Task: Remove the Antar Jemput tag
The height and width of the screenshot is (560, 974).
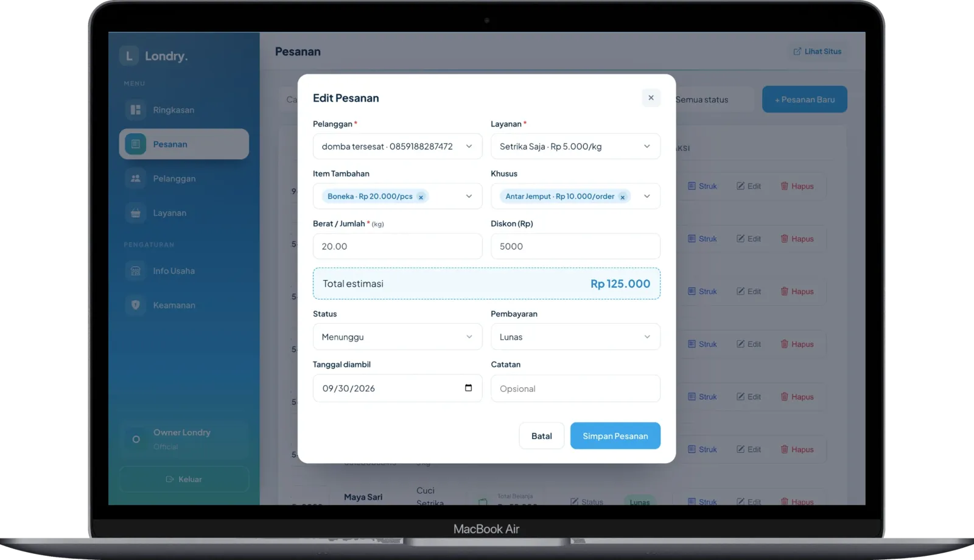Action: 622,197
